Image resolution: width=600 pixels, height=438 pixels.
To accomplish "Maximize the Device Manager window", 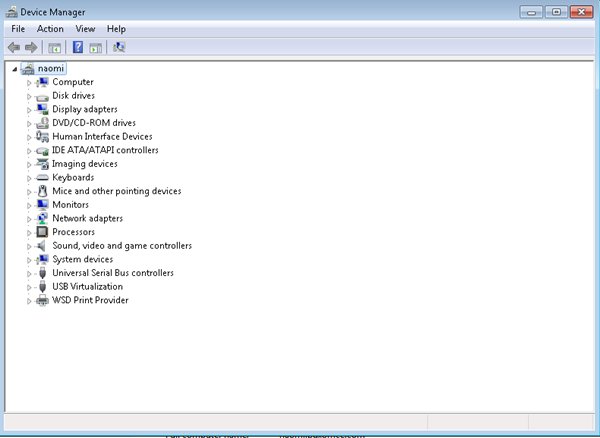I will click(x=556, y=12).
